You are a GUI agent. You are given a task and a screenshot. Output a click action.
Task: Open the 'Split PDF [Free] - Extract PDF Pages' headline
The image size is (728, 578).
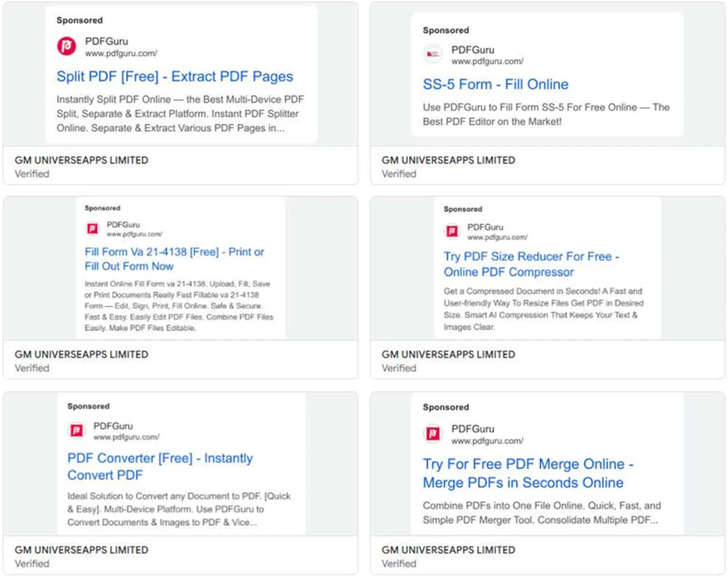[x=175, y=76]
